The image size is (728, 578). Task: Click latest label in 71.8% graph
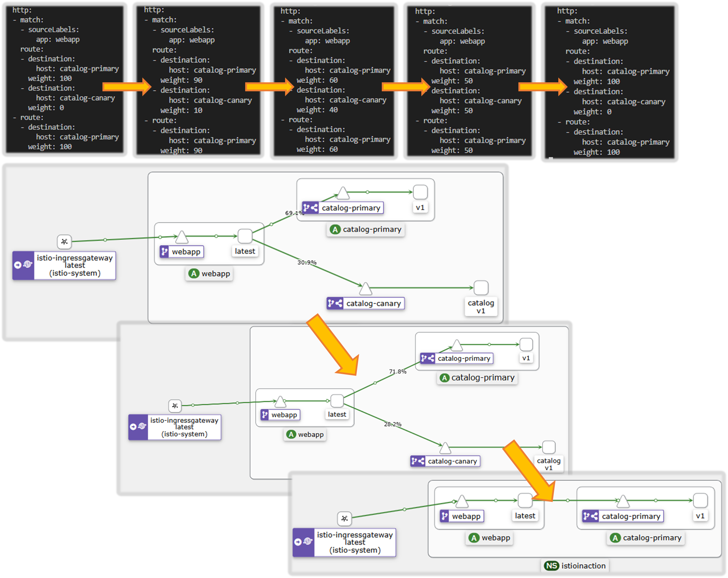point(337,414)
